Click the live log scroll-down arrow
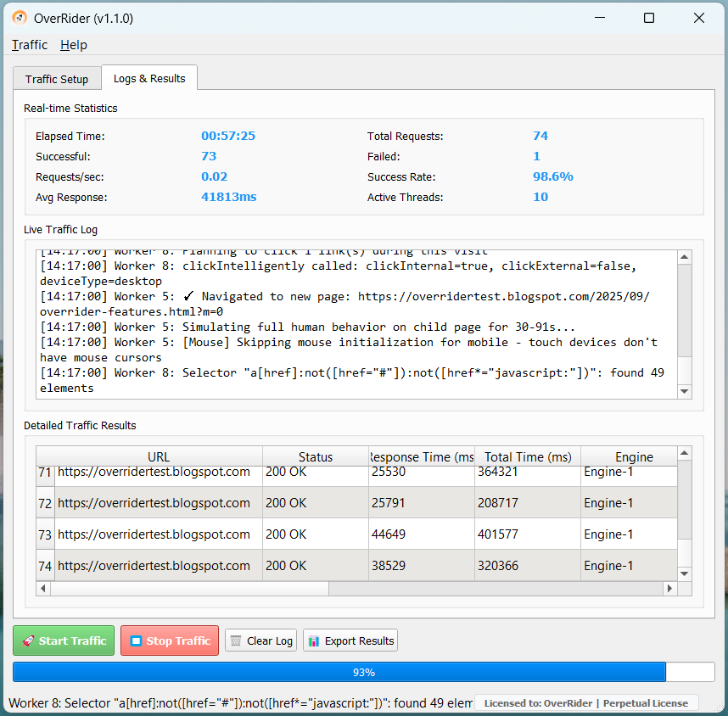 coord(685,391)
